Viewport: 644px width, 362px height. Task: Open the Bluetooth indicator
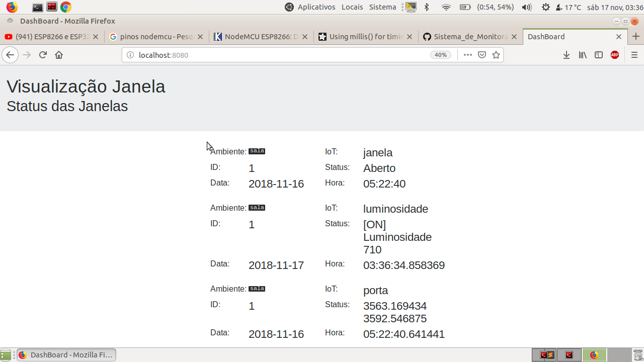[427, 7]
